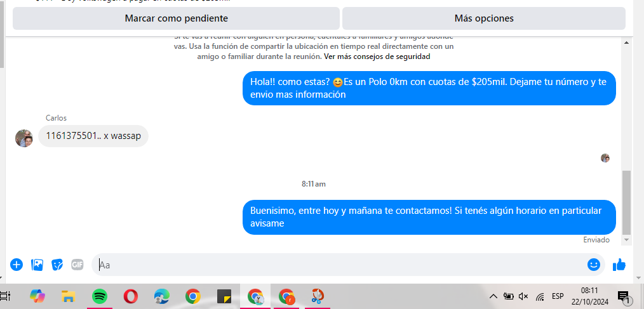Show hidden system tray icons
The height and width of the screenshot is (309, 644).
coord(493,296)
